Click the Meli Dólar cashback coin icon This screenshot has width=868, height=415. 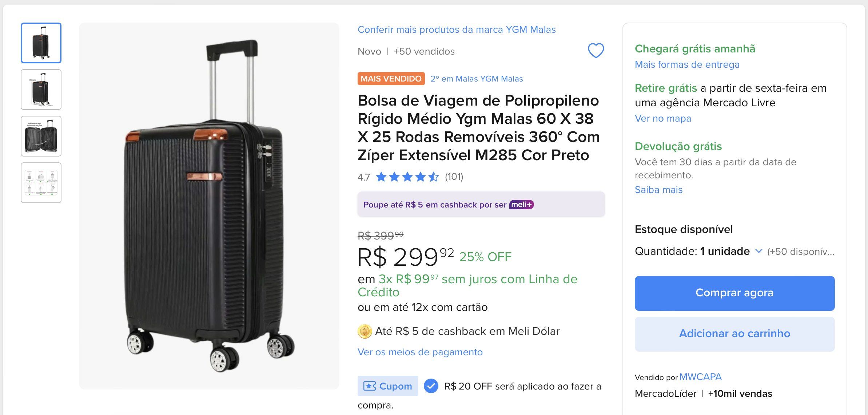tap(365, 331)
